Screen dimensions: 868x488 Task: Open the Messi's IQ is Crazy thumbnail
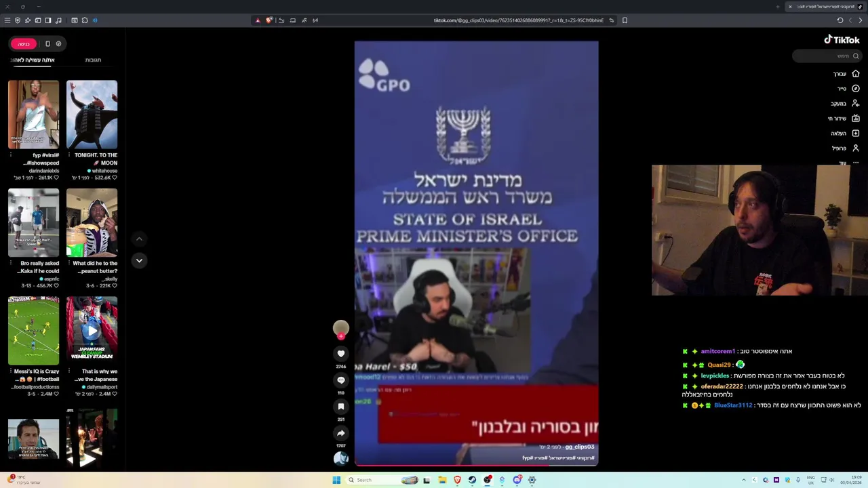tap(33, 330)
